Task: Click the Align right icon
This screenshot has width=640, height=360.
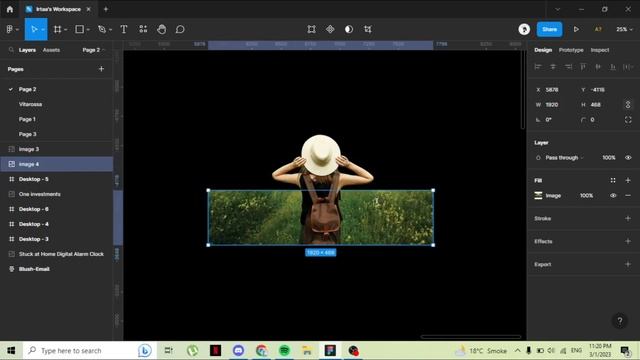Action: (568, 67)
